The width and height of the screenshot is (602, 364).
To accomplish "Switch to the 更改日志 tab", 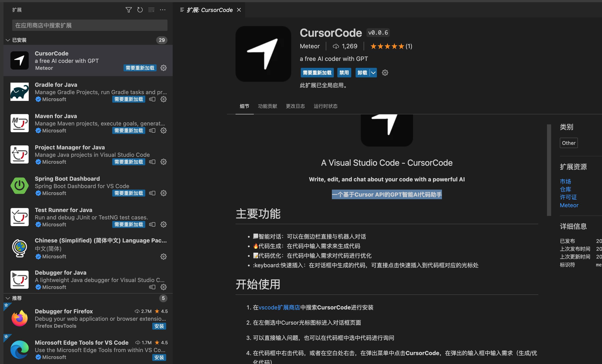I will [x=295, y=106].
